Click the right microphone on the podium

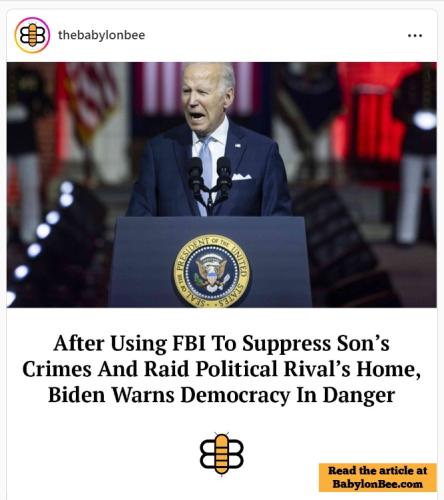[224, 174]
